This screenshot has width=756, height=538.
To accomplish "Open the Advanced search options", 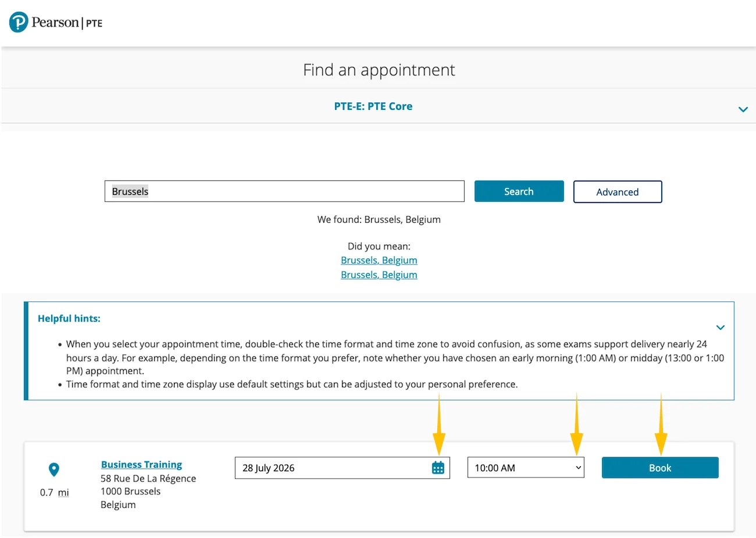I will 618,192.
